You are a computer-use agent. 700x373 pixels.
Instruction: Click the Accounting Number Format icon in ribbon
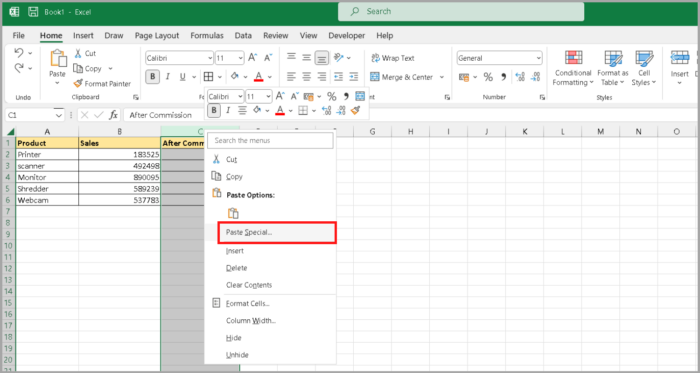coord(464,77)
